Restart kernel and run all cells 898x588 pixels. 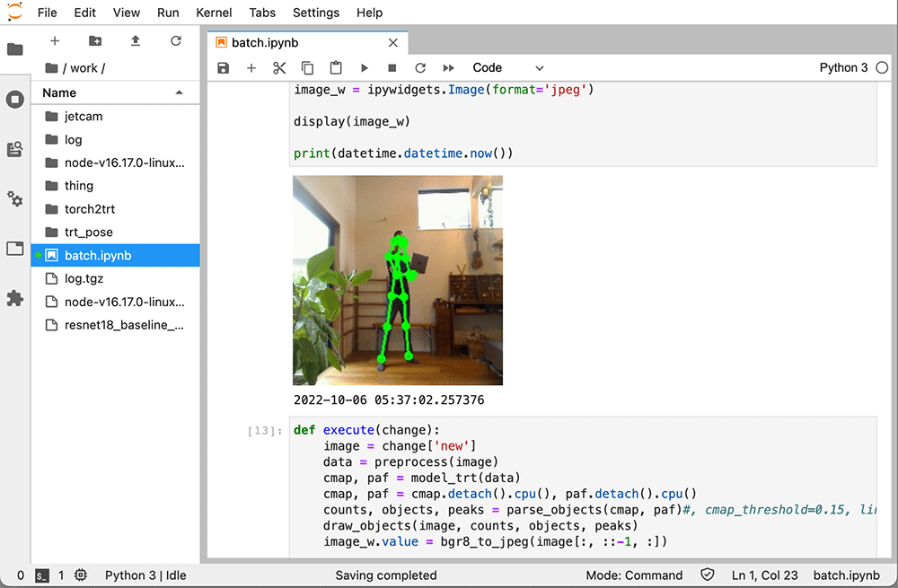448,68
